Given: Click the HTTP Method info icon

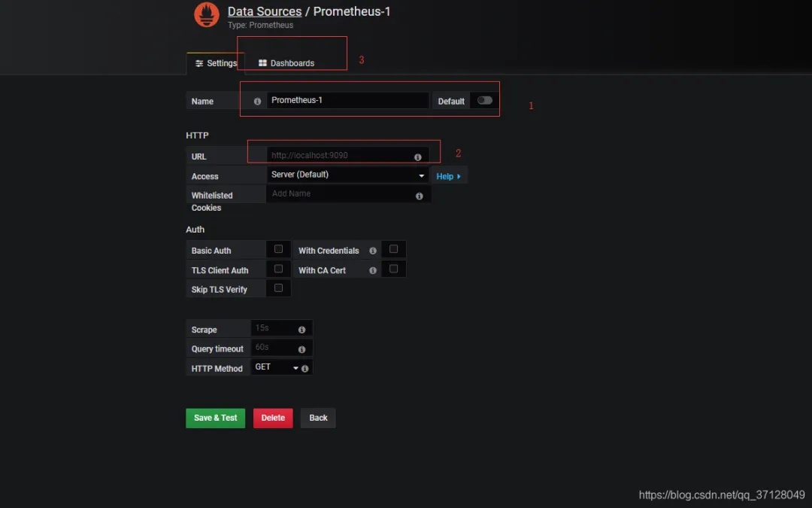Looking at the screenshot, I should (x=305, y=369).
